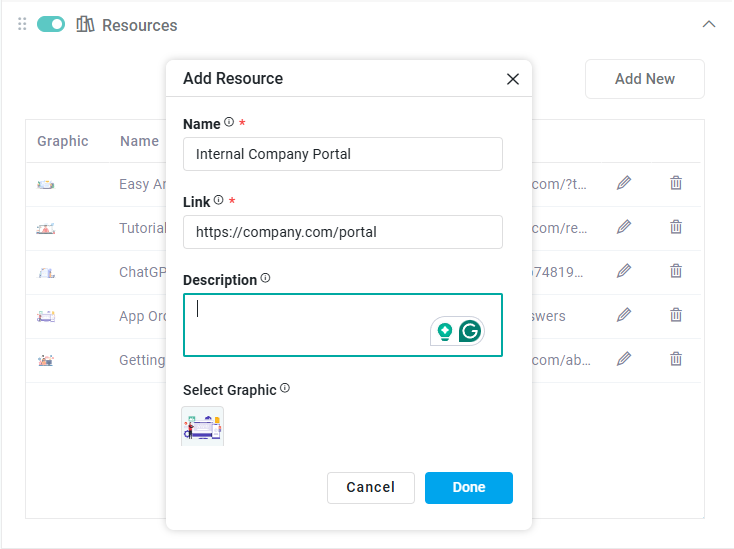Click the info icon beside Link

219,201
